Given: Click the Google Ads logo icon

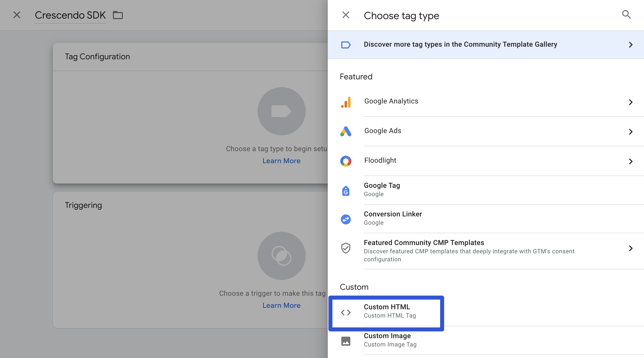Looking at the screenshot, I should [346, 131].
